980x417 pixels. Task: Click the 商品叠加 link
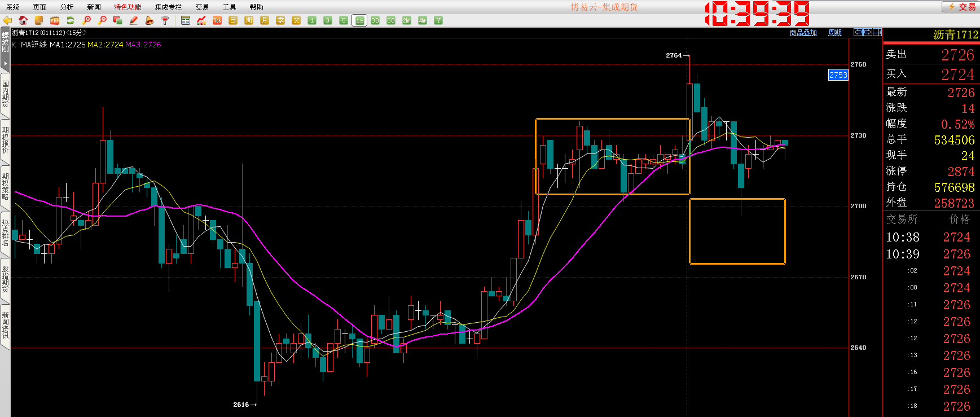click(x=803, y=33)
